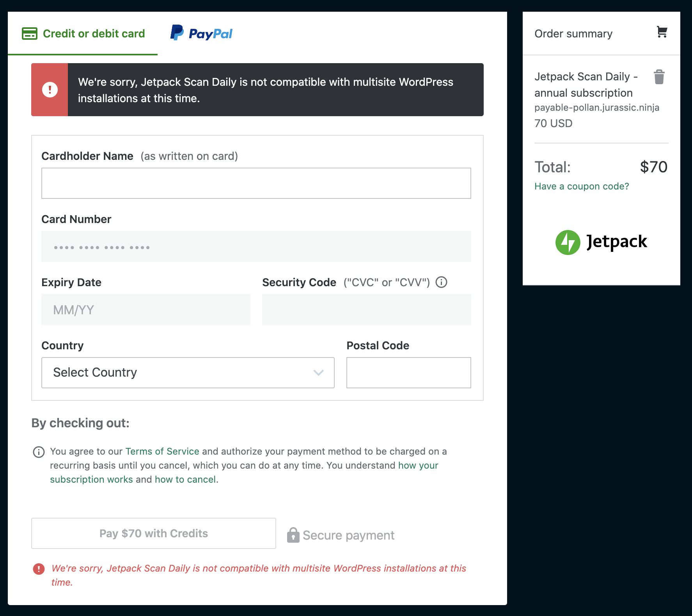692x616 pixels.
Task: Open the Select Country dropdown
Action: (x=188, y=373)
